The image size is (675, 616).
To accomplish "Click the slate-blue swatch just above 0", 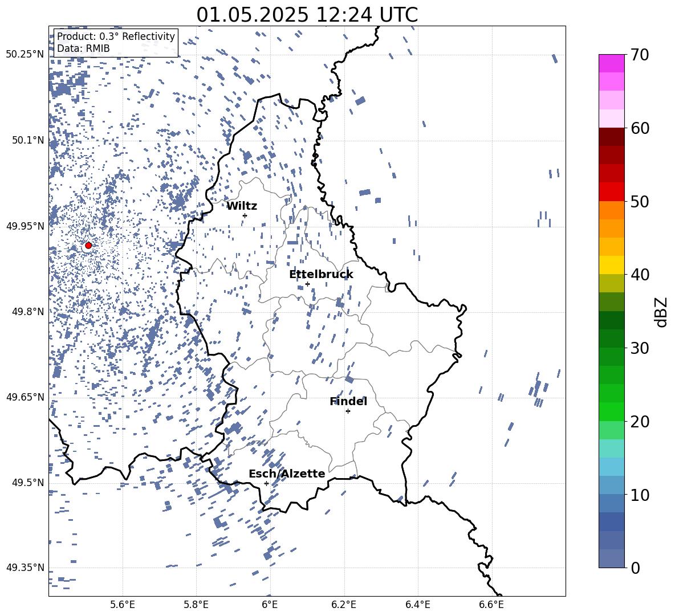I will pyautogui.click(x=612, y=558).
